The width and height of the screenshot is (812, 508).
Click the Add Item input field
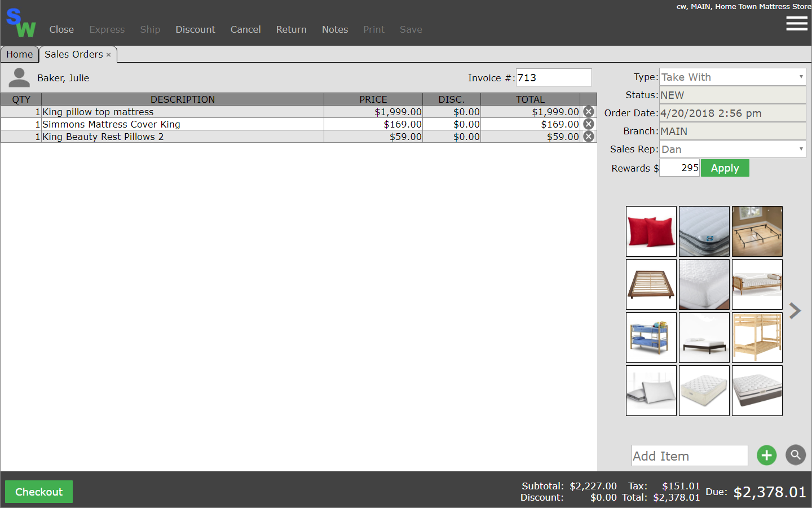[x=689, y=456]
